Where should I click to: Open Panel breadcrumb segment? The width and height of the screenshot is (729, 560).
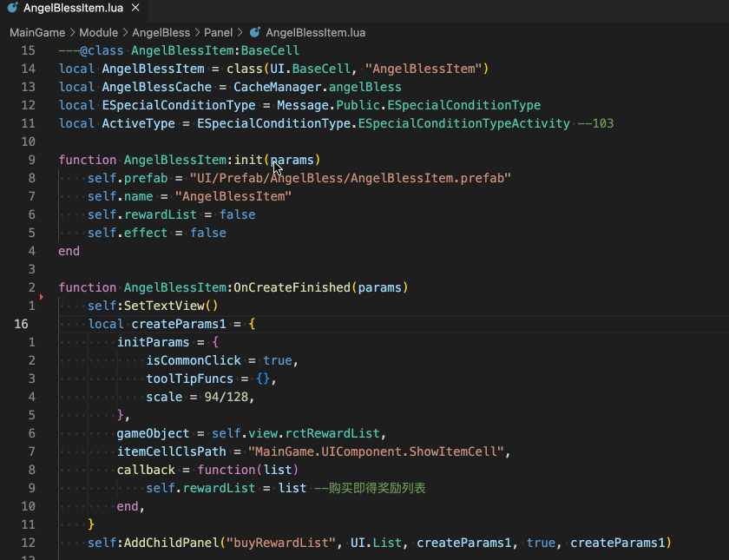[218, 33]
